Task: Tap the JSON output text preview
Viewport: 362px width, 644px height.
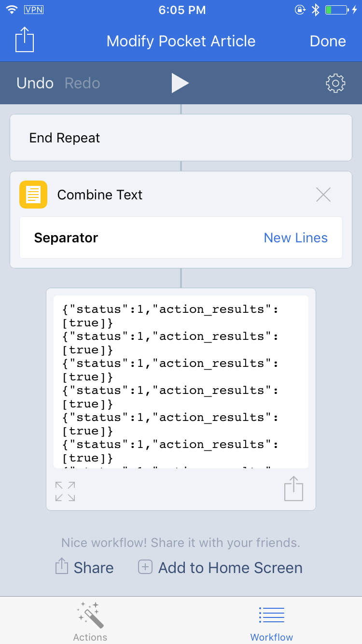Action: tap(181, 381)
